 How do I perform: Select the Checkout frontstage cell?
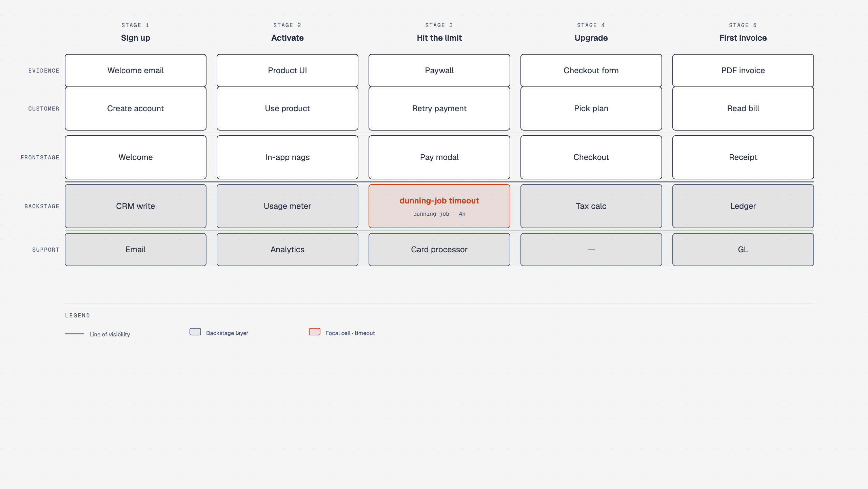(x=591, y=157)
